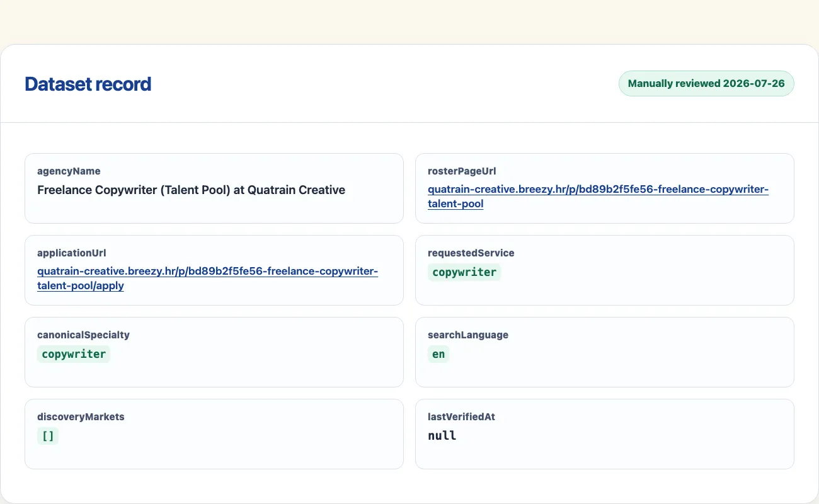
Task: Select the discoveryMarkets label
Action: tap(81, 416)
